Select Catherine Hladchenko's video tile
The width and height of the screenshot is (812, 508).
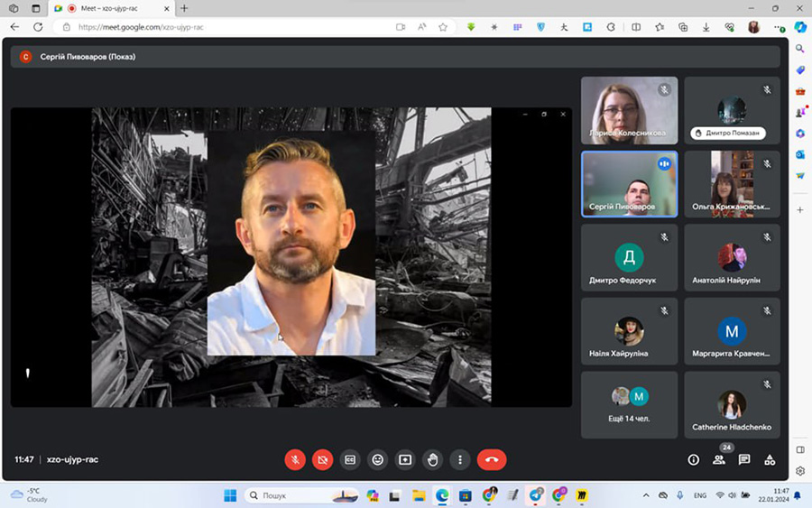pos(732,403)
